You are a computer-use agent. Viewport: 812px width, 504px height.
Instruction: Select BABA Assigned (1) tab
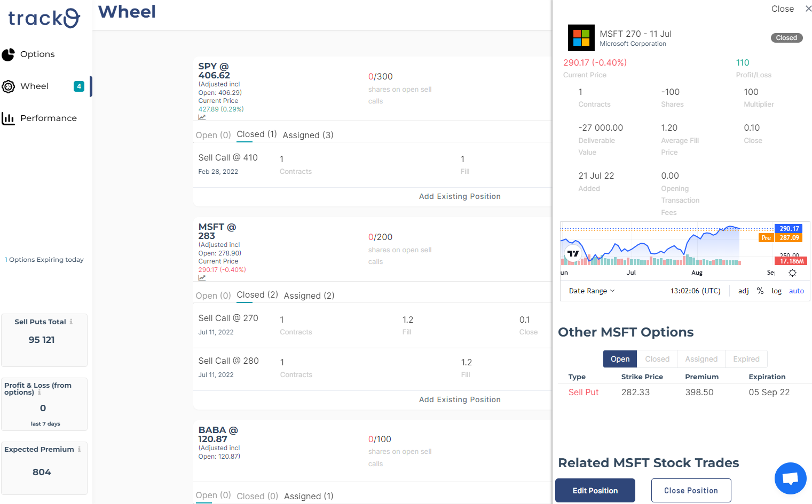point(308,496)
